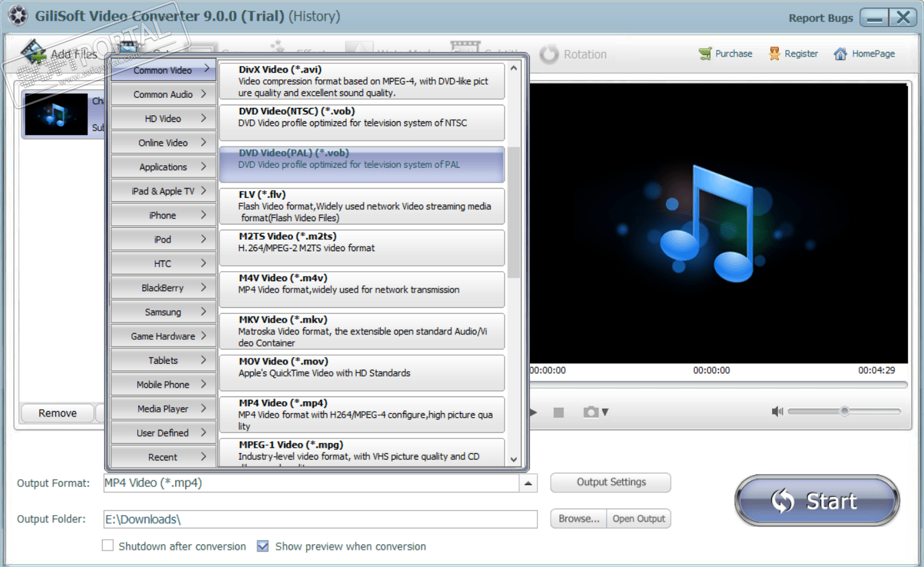924x567 pixels.
Task: Expand the Samsung submenu
Action: pyautogui.click(x=163, y=312)
